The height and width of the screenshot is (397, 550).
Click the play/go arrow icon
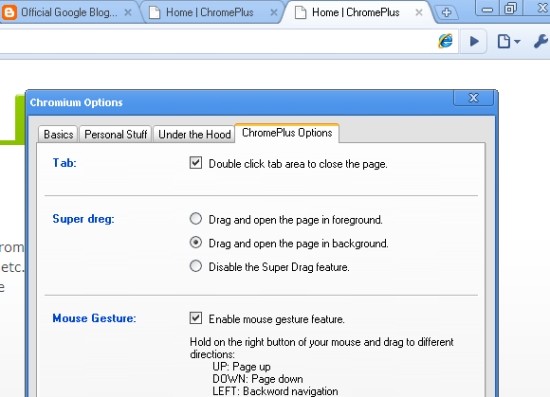coord(474,41)
